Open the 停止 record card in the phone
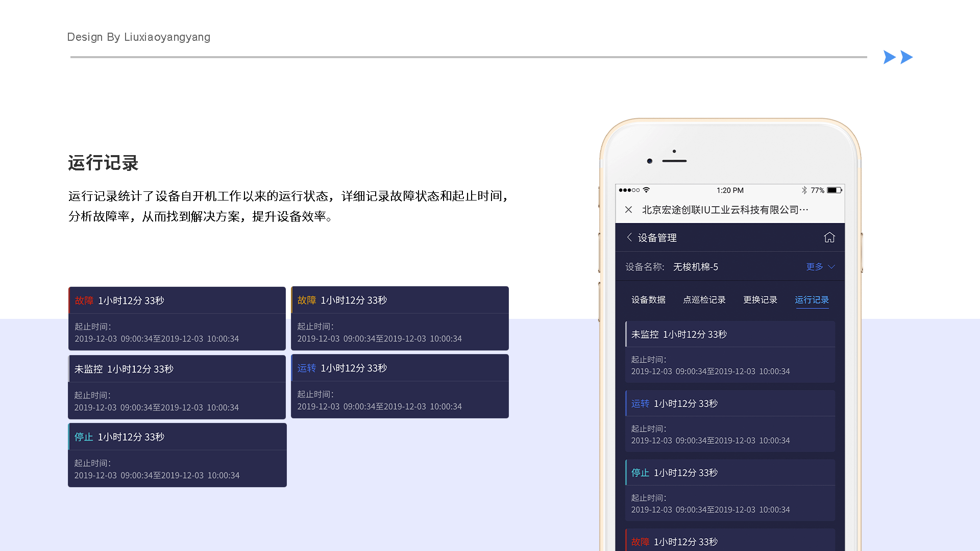 coord(730,490)
